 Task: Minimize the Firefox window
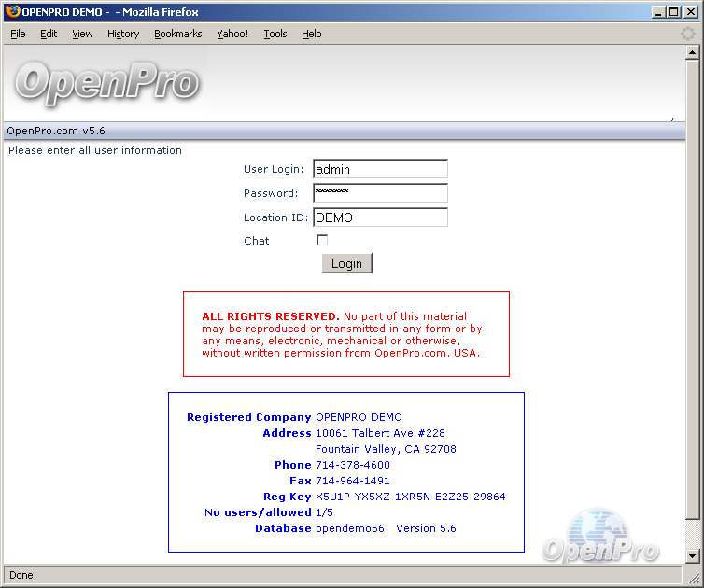pos(658,12)
